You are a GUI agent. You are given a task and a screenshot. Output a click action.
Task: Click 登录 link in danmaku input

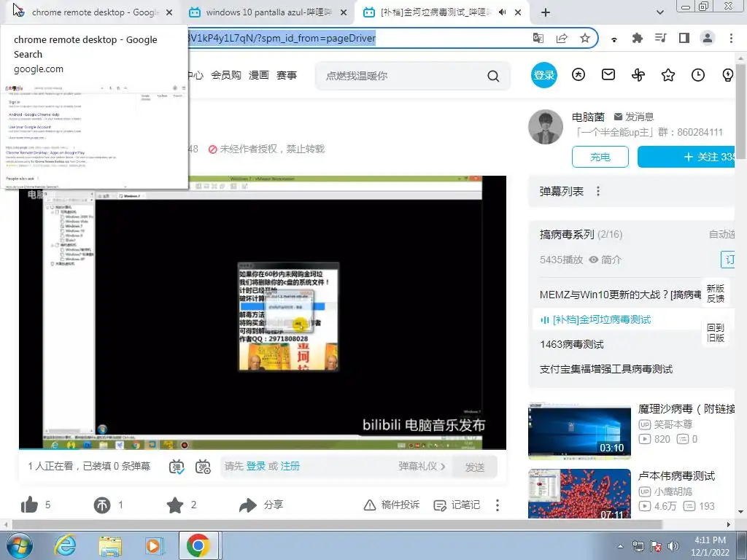point(256,466)
